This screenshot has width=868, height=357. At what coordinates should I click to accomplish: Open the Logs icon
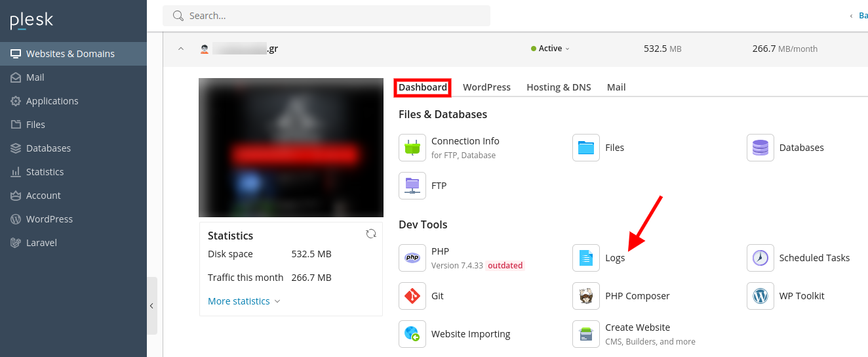(x=586, y=258)
